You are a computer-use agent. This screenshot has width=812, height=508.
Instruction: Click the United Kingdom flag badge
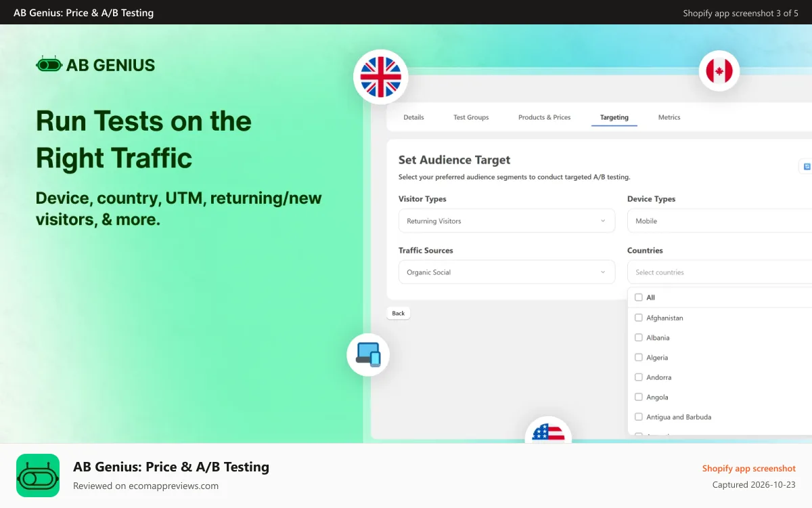click(380, 77)
